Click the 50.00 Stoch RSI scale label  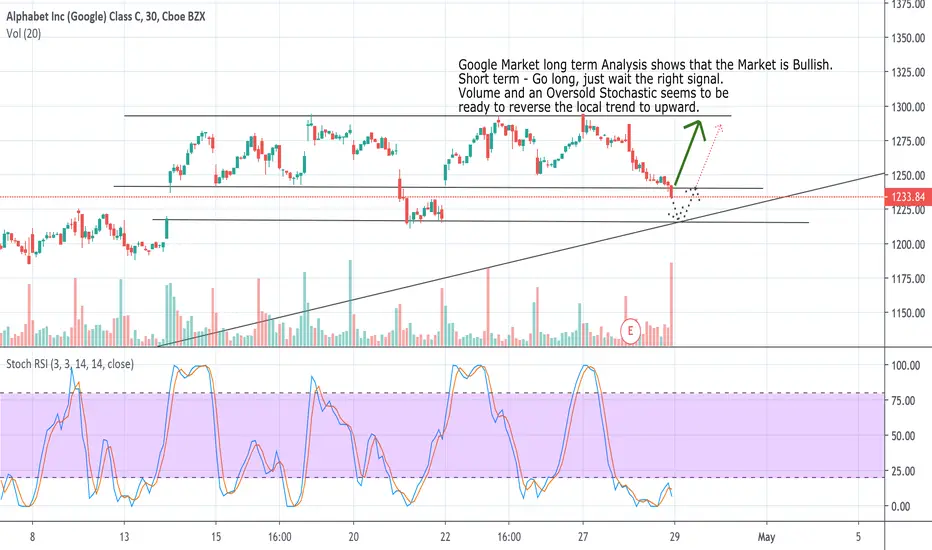[903, 436]
